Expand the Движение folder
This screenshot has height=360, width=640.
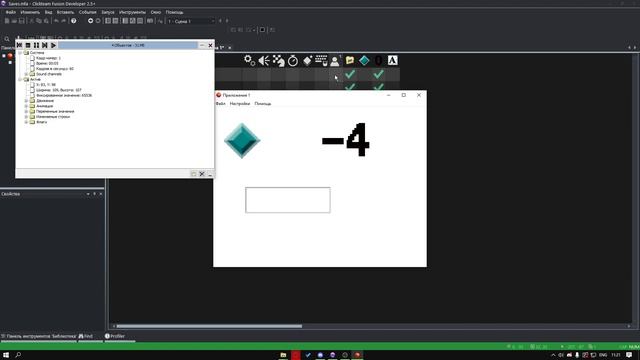(26, 100)
